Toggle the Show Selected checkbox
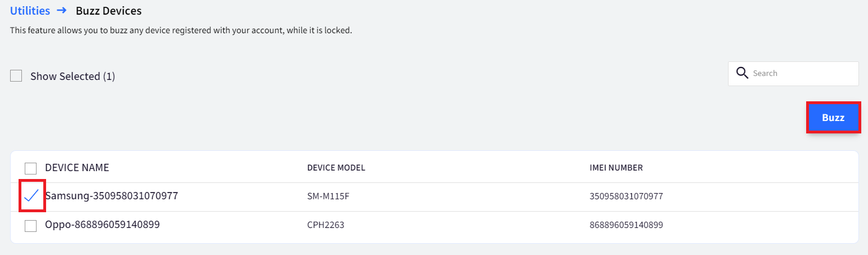The width and height of the screenshot is (868, 255). [x=16, y=76]
